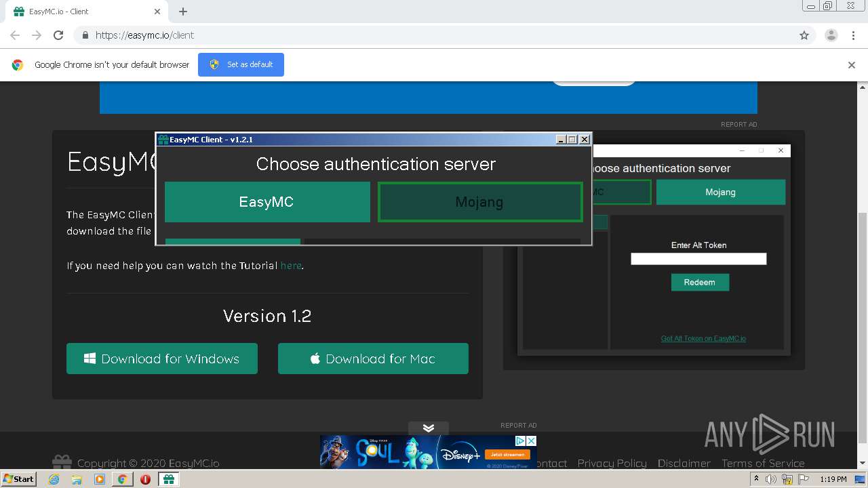
Task: Click EasyMC Client title bar icon
Action: coord(163,140)
